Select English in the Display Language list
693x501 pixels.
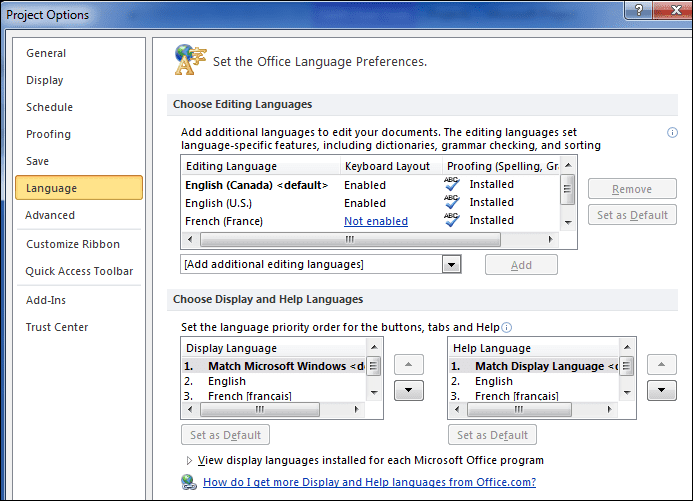point(274,381)
